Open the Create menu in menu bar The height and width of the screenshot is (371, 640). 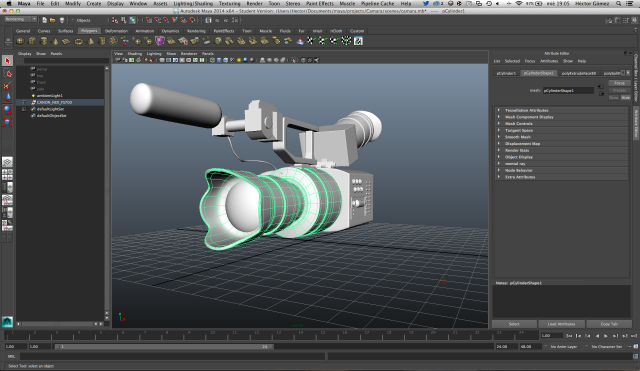click(x=93, y=3)
